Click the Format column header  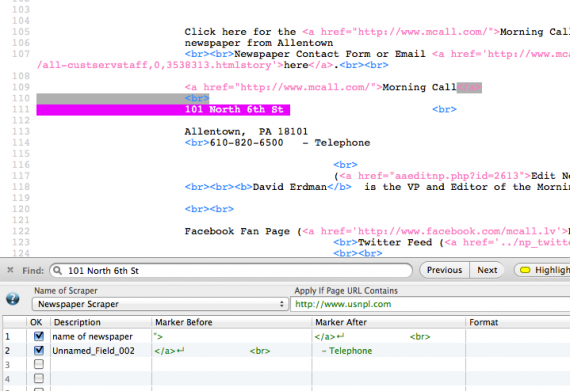(x=518, y=322)
